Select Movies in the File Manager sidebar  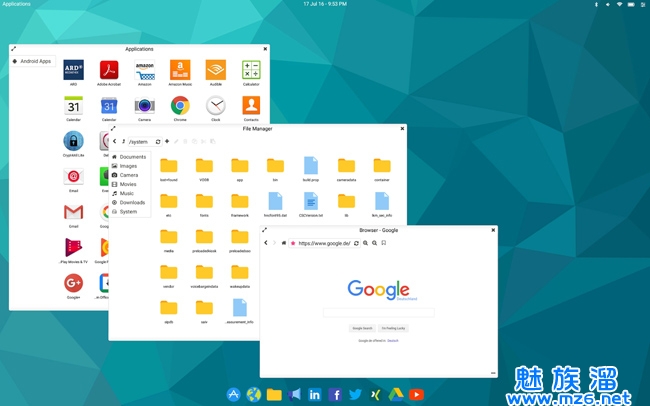tap(128, 184)
